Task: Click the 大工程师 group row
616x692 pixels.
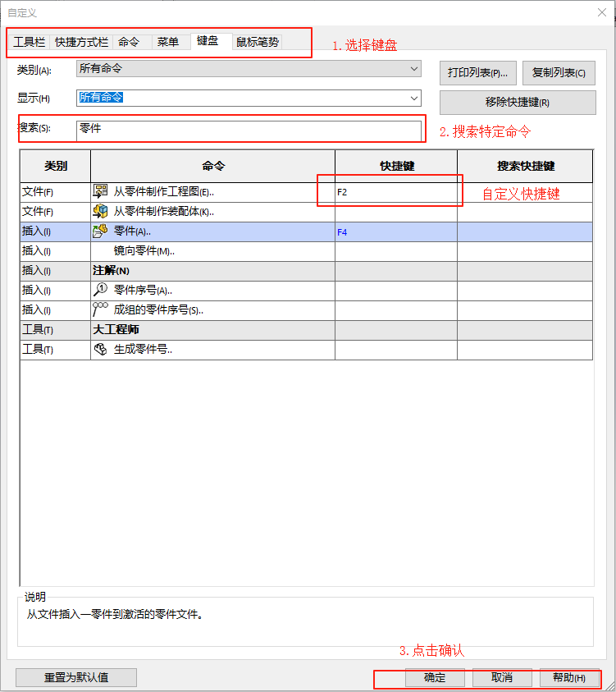Action: [306, 330]
